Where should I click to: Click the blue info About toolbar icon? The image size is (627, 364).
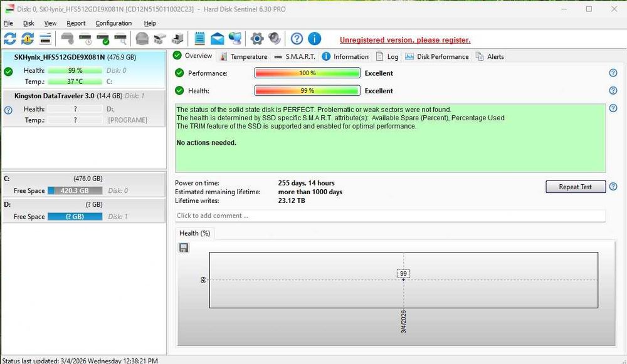tap(315, 39)
